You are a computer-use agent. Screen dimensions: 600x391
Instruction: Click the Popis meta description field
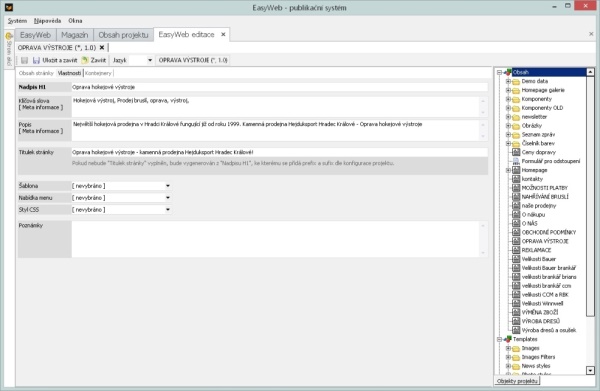(276, 130)
